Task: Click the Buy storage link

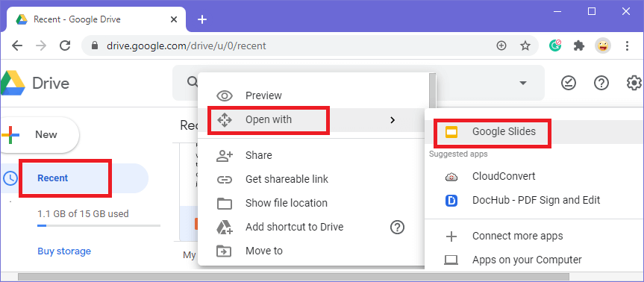Action: point(64,251)
